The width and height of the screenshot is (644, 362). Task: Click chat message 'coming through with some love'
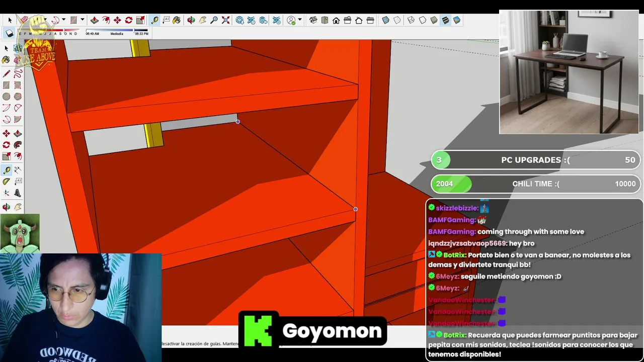531,232
